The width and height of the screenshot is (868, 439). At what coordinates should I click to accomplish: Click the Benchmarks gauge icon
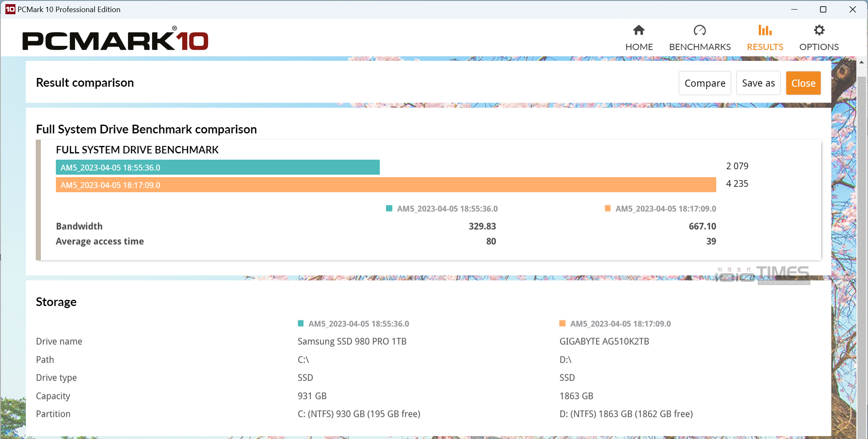[x=700, y=30]
